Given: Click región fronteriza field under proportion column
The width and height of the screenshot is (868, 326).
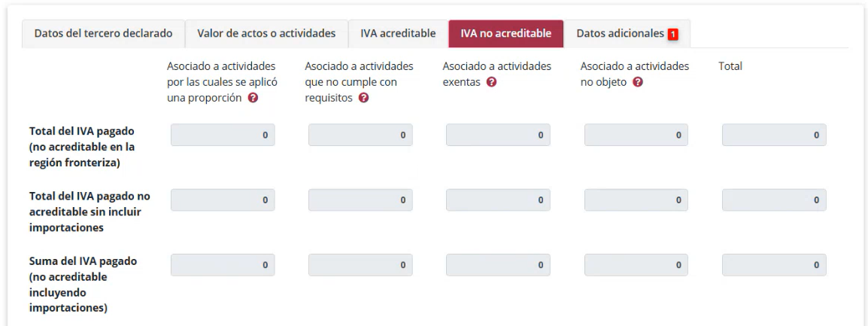Looking at the screenshot, I should (x=223, y=136).
